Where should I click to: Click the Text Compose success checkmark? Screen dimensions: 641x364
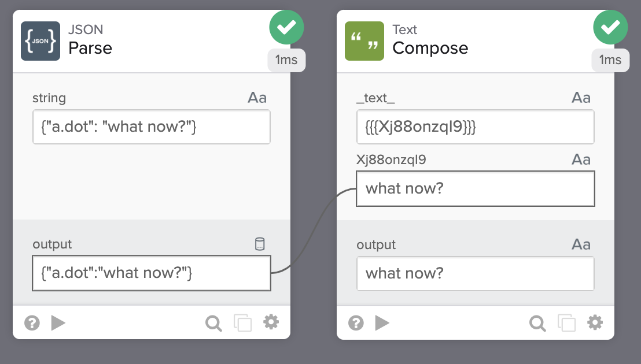[610, 26]
